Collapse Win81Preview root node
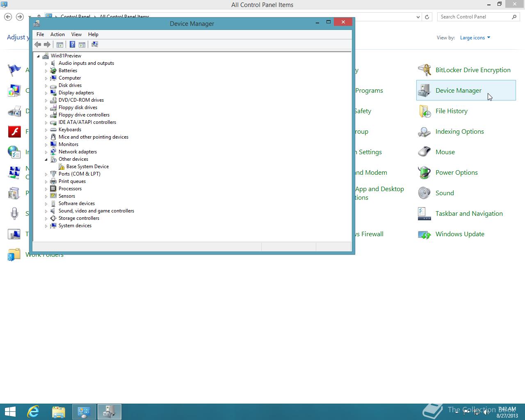This screenshot has width=525, height=420. pos(39,56)
